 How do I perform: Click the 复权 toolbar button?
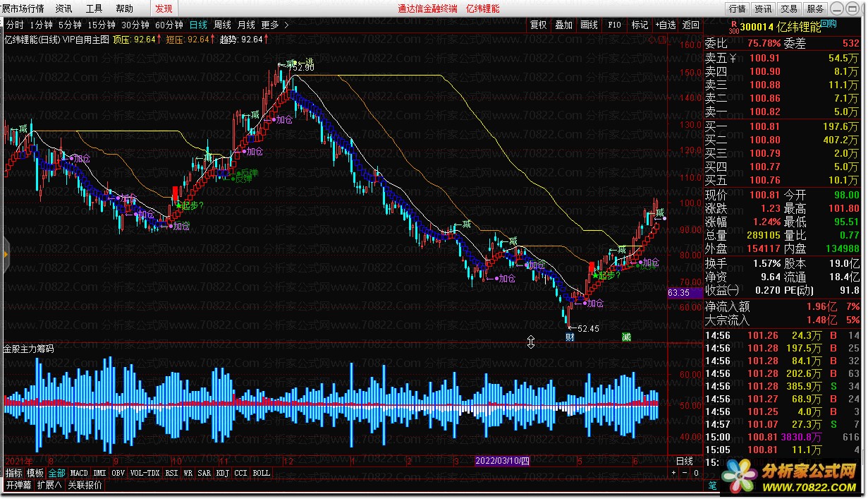(x=538, y=25)
